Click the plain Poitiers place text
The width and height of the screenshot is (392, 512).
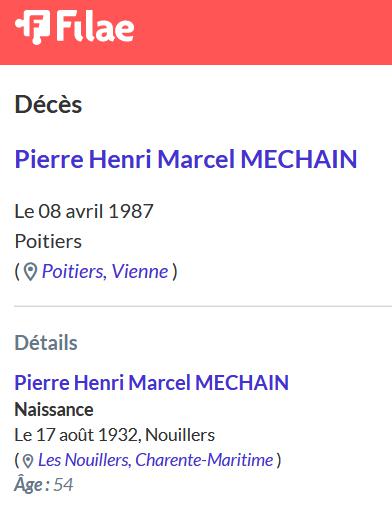click(48, 241)
